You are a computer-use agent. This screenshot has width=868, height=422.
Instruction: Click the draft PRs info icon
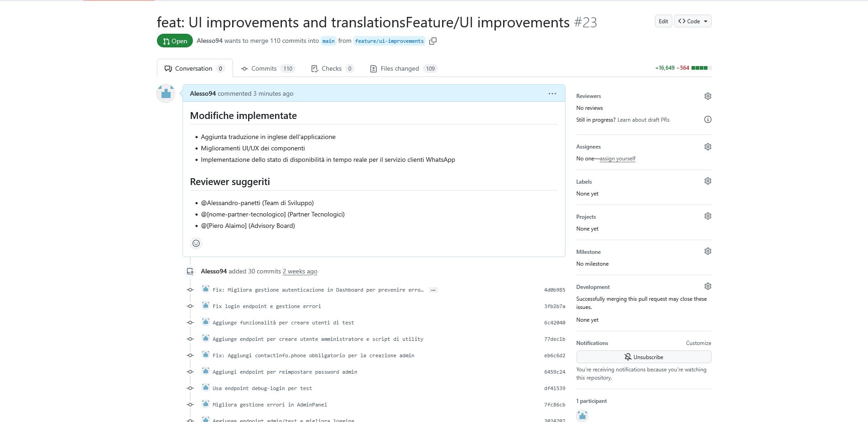(707, 119)
